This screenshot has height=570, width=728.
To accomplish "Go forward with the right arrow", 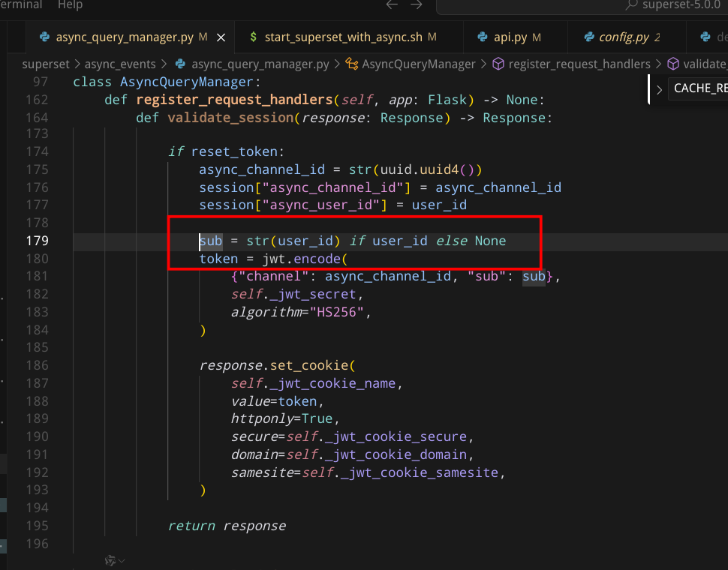I will pos(417,4).
